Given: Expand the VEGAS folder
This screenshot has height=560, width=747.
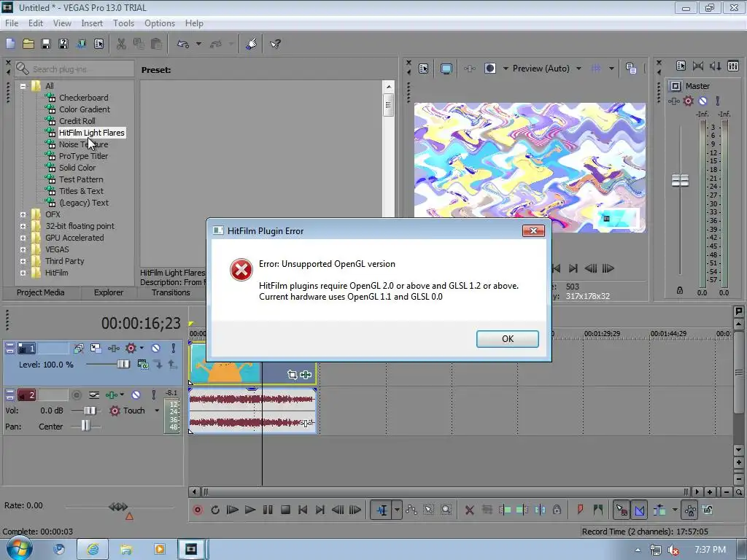Looking at the screenshot, I should coord(23,249).
